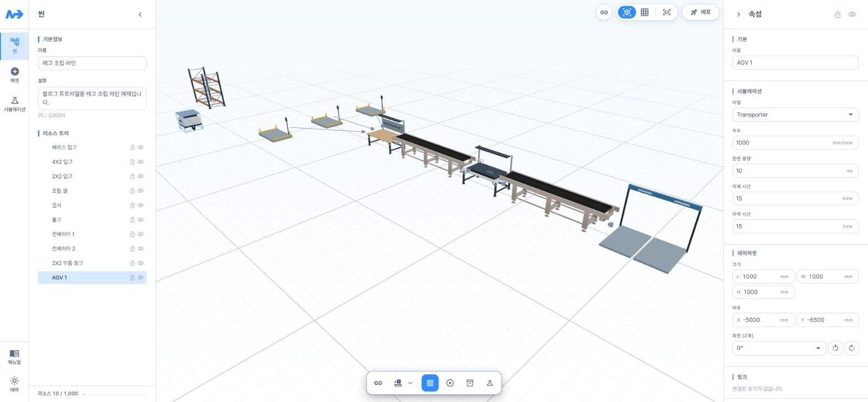Click the 배포 (deploy) button
Viewport: 868px width, 402px height.
pos(701,12)
